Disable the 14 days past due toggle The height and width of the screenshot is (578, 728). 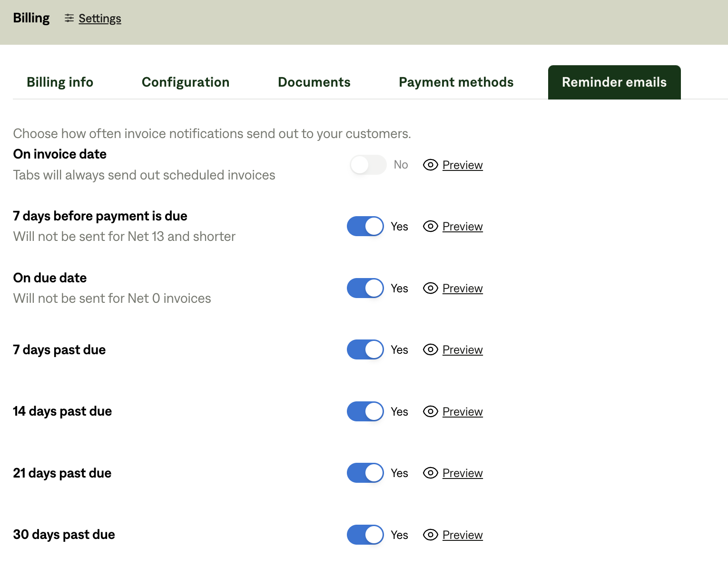[x=365, y=411]
